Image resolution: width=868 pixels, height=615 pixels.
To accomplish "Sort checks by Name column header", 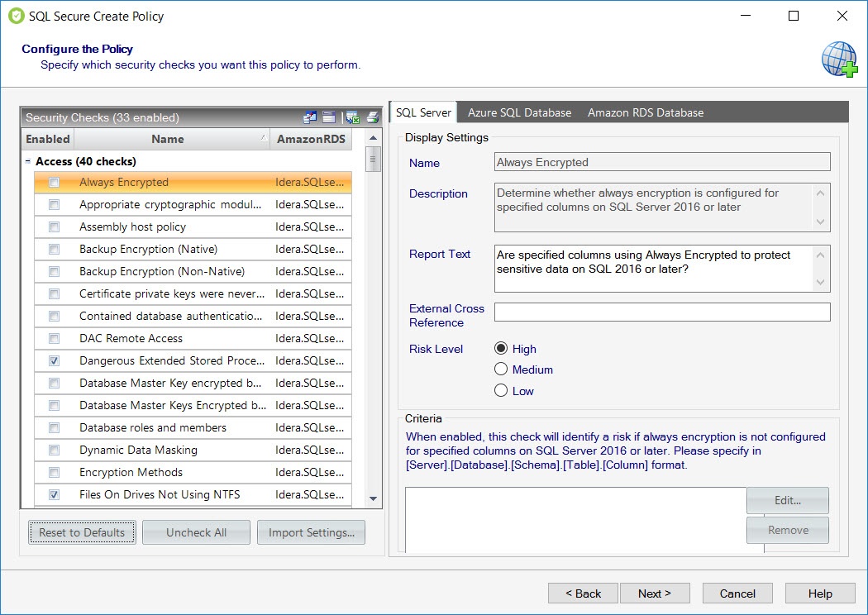I will tap(168, 139).
